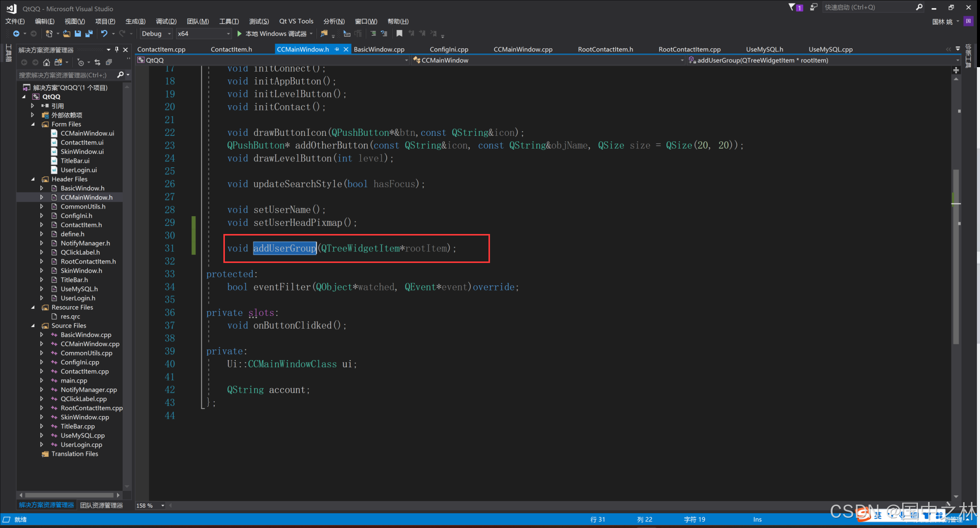Switch to the RootContactItem.cpp tab

[x=689, y=49]
